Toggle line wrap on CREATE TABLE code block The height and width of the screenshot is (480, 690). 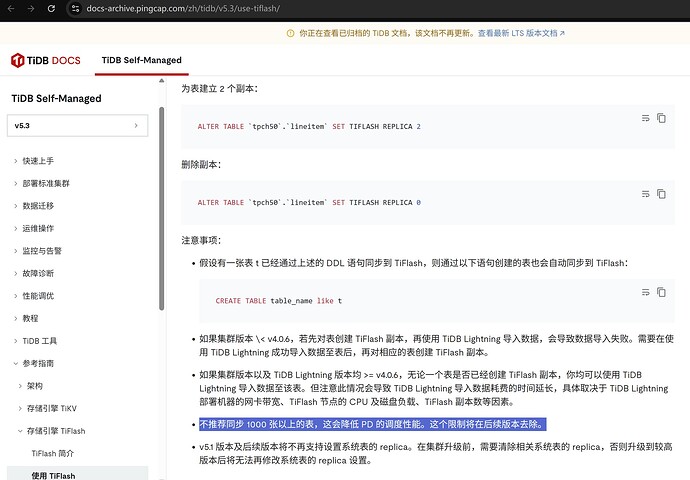(x=646, y=292)
